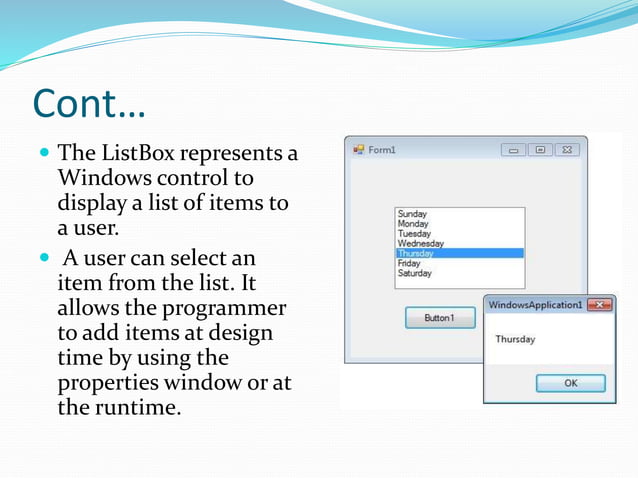Select Sunday in the list box
Screen dimensions: 638x478
click(459, 214)
